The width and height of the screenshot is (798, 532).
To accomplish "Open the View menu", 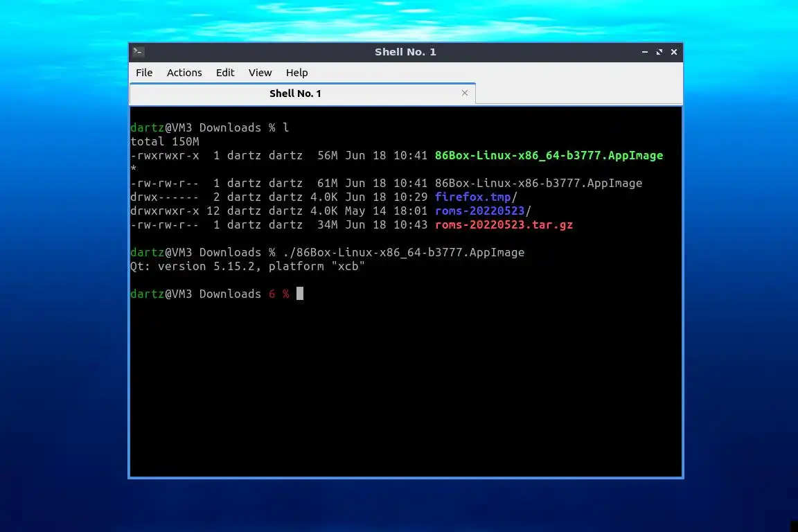I will [x=260, y=73].
